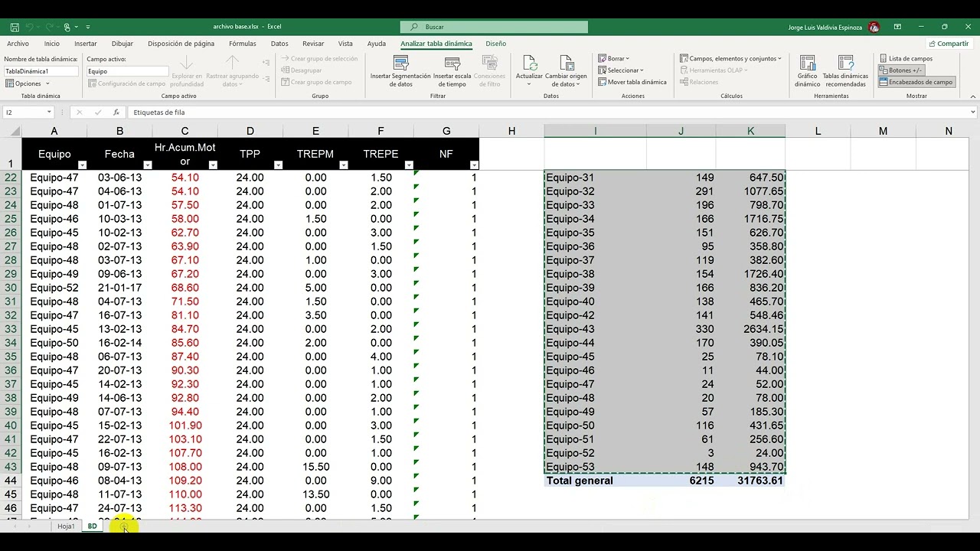Switch to the Datos tab
The width and height of the screenshot is (980, 551).
[x=279, y=44]
